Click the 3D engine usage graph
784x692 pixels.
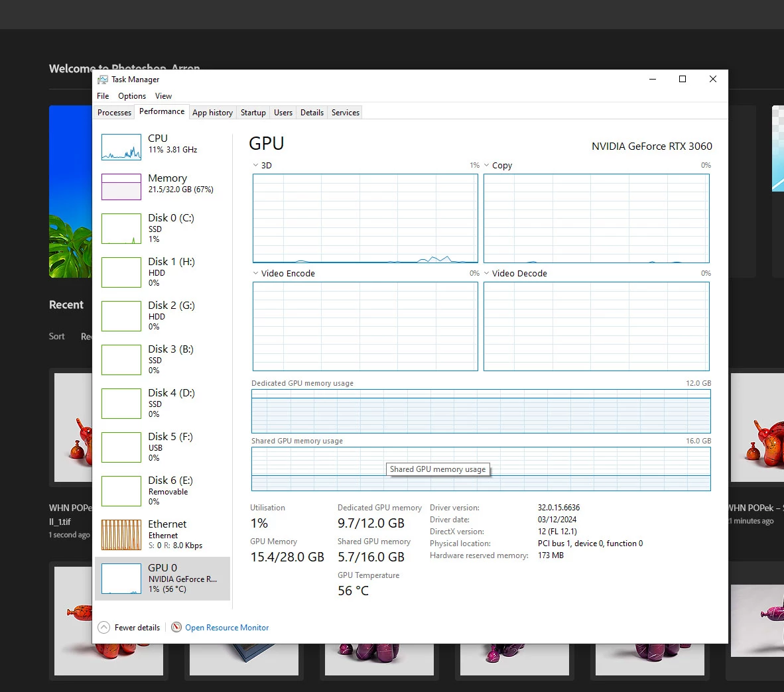pos(365,218)
